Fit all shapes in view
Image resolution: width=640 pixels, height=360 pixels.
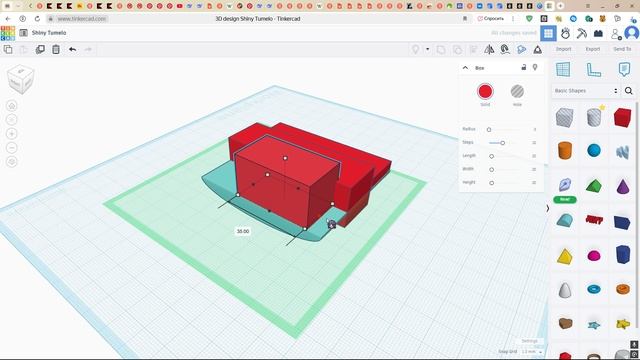pos(12,120)
